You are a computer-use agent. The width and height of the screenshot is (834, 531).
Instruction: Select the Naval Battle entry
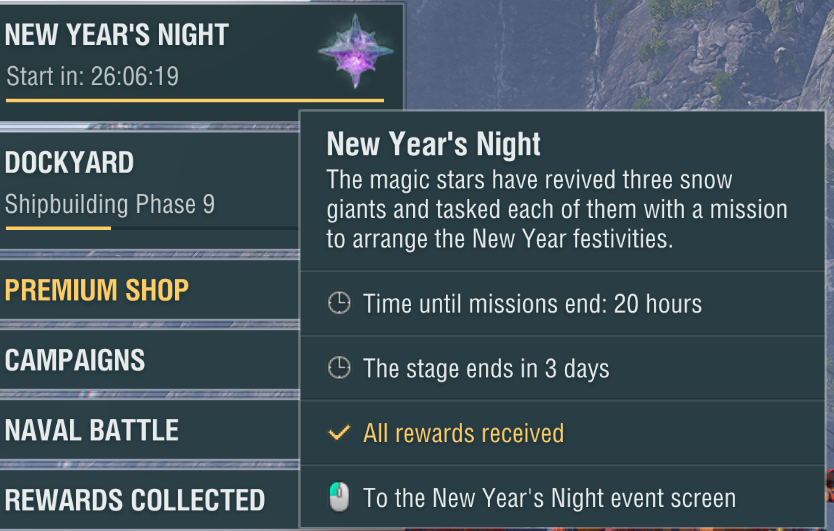[x=92, y=431]
